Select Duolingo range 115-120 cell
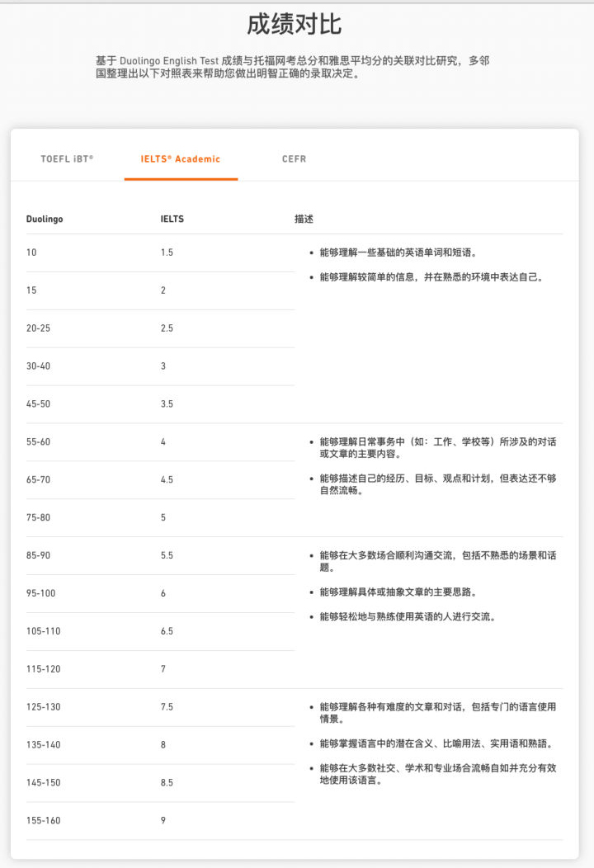The image size is (594, 868). (43, 668)
